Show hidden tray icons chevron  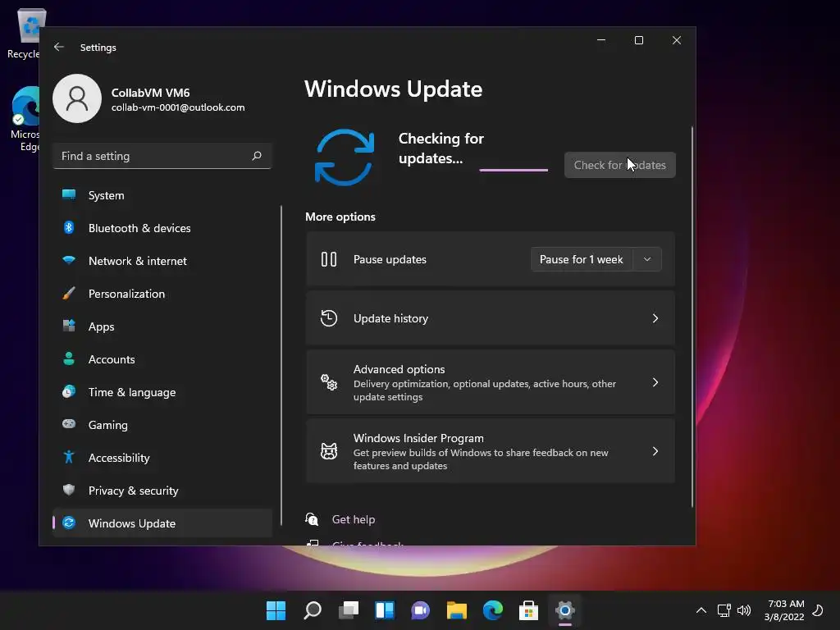(701, 610)
